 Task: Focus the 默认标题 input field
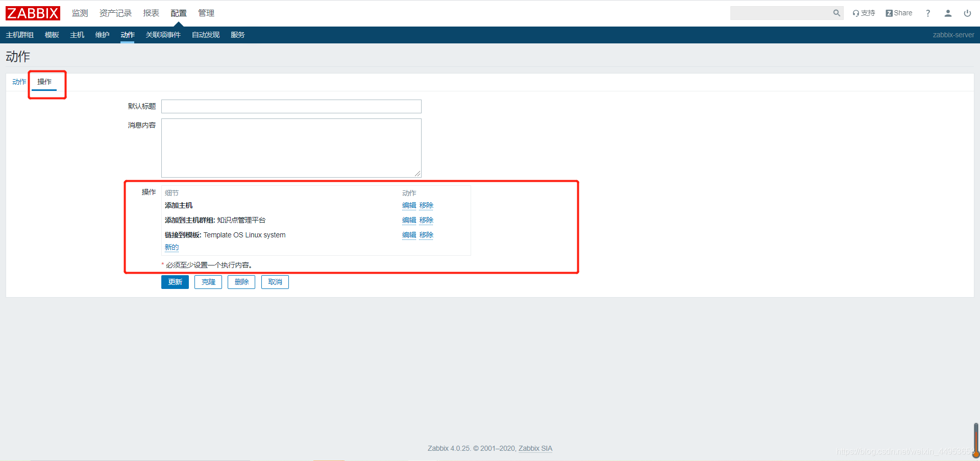tap(291, 106)
